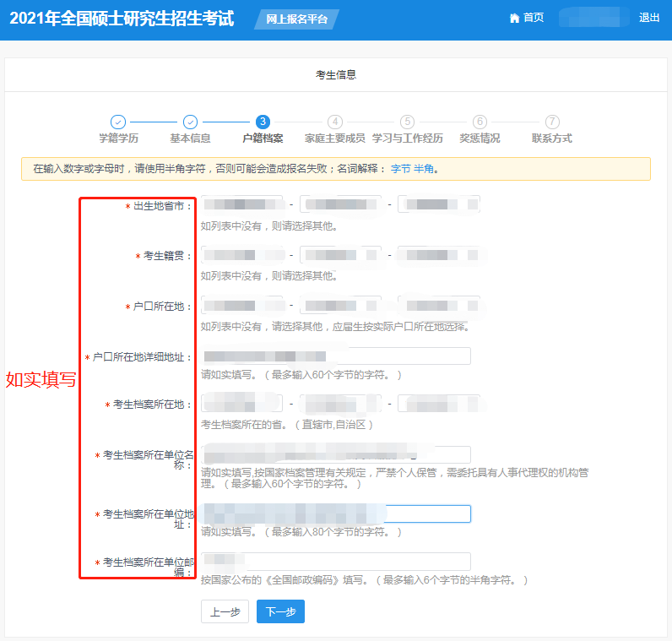Go to step 4 家庭主要成员 circle
The image size is (672, 641).
(335, 122)
